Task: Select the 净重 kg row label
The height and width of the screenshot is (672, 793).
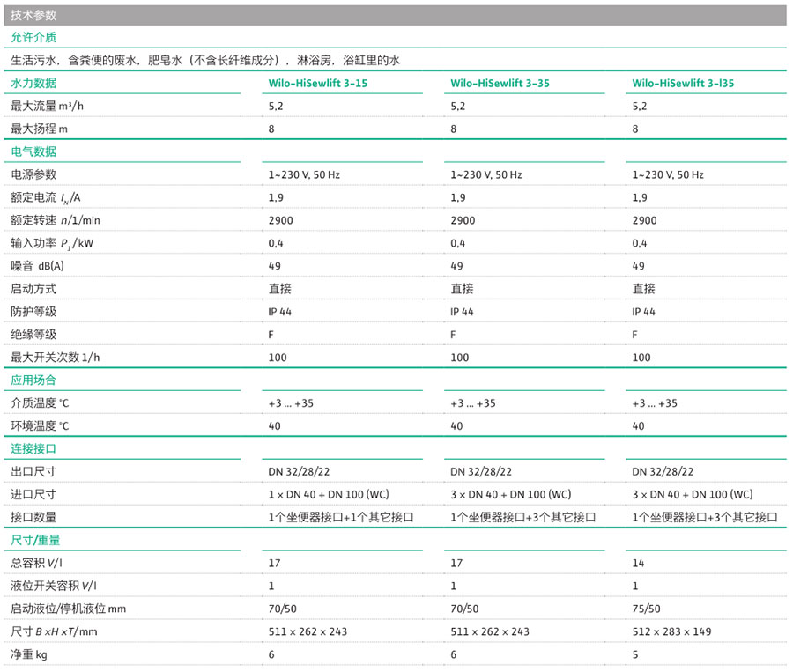Action: coord(28,655)
